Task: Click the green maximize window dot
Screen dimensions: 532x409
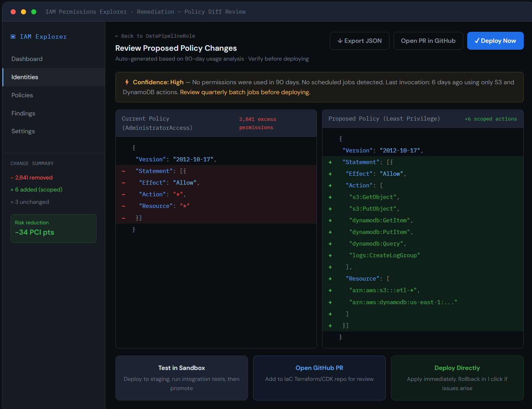Action: point(34,12)
